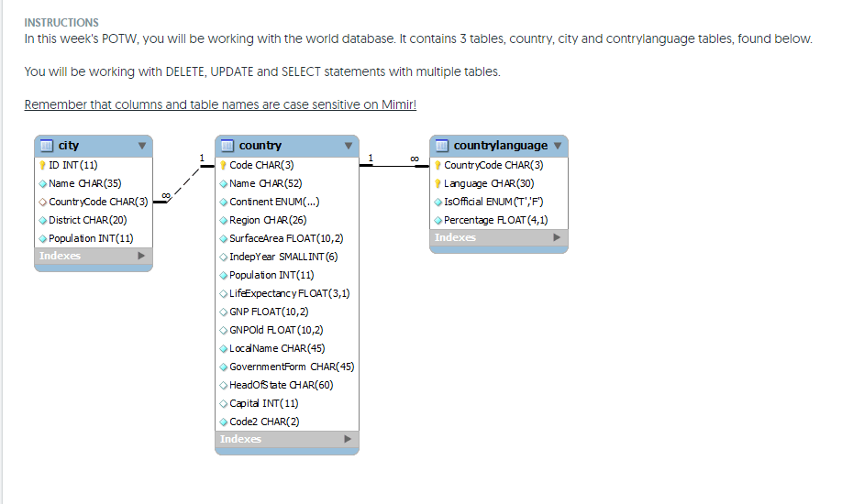The width and height of the screenshot is (864, 504).
Task: Select the Code2 CHAR(2) column text
Action: pos(264,422)
